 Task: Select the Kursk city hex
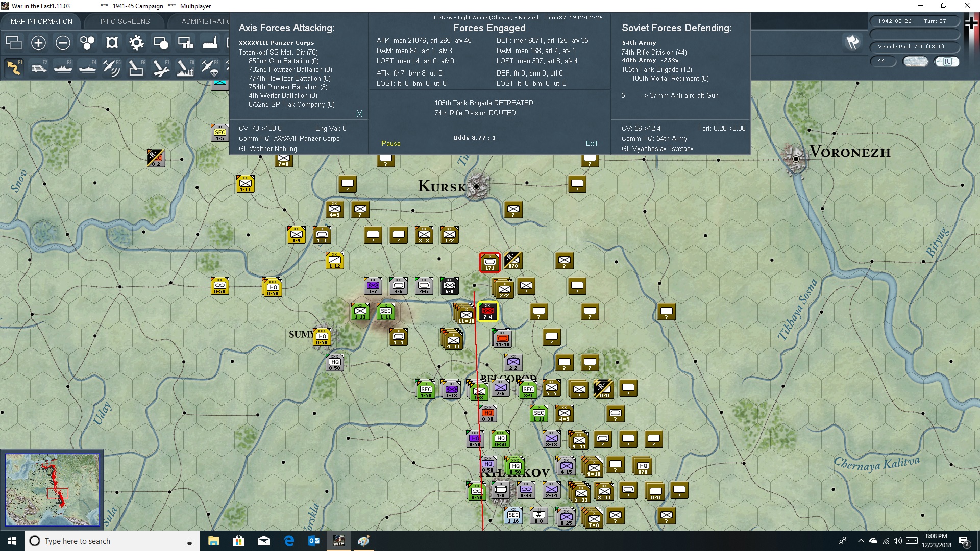point(477,186)
